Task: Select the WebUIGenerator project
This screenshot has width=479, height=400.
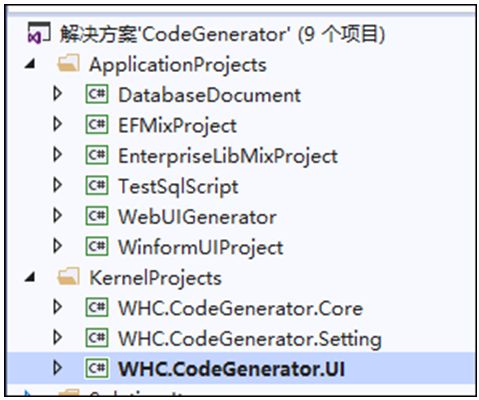Action: point(197,217)
